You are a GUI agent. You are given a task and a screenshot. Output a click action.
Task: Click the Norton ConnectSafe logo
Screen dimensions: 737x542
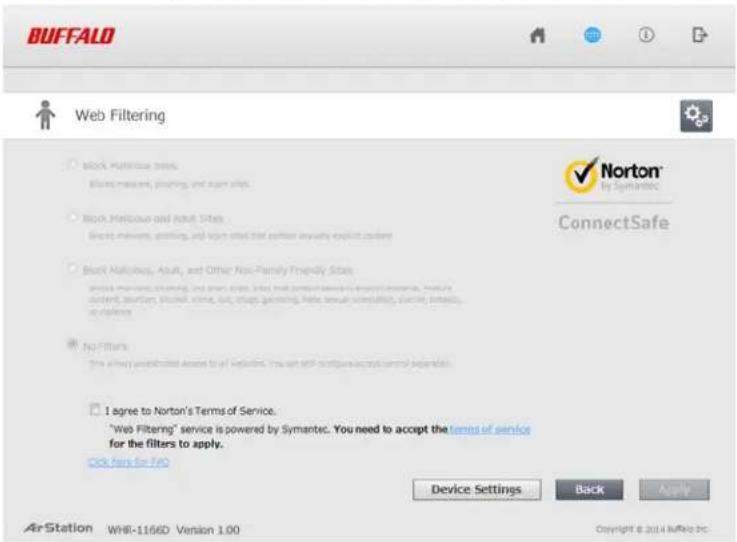pos(613,194)
